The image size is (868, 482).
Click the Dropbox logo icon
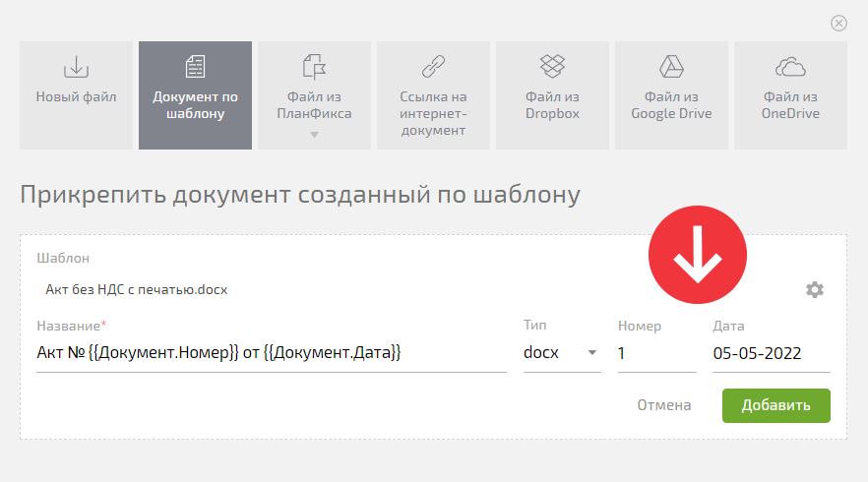pyautogui.click(x=552, y=67)
